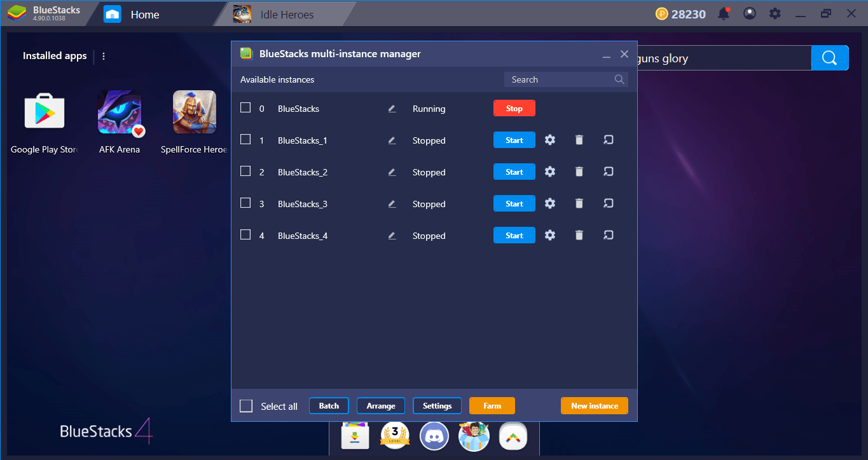The width and height of the screenshot is (868, 460).
Task: Click the Arrange button
Action: tap(381, 405)
